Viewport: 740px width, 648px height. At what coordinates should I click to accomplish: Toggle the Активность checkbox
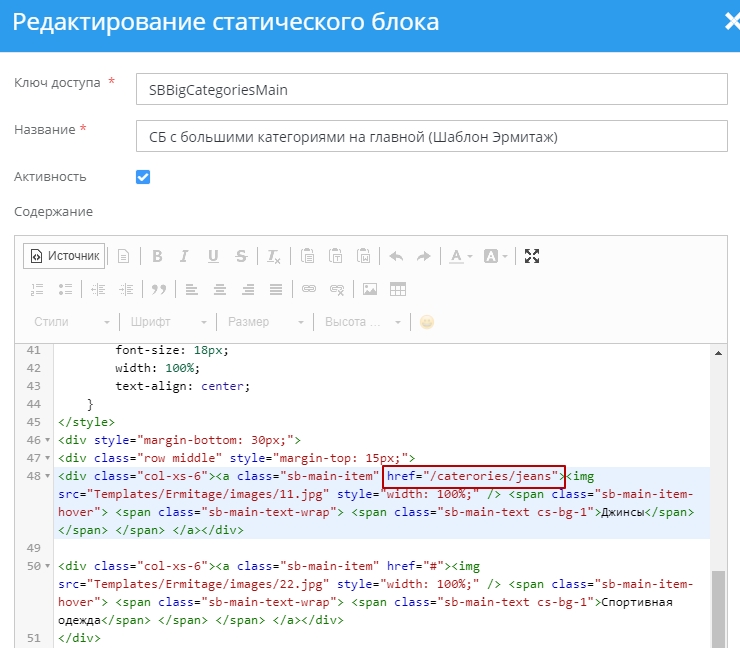pyautogui.click(x=143, y=177)
